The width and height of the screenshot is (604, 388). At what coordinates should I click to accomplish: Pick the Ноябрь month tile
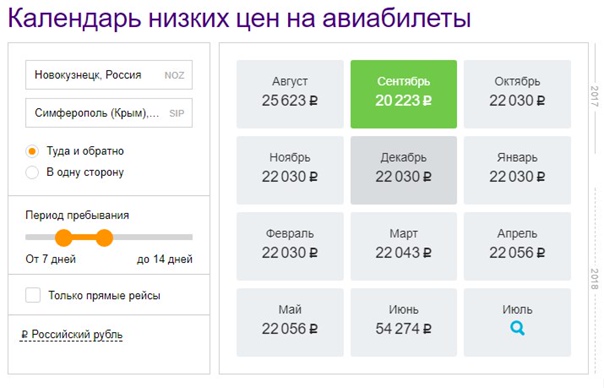coord(290,170)
